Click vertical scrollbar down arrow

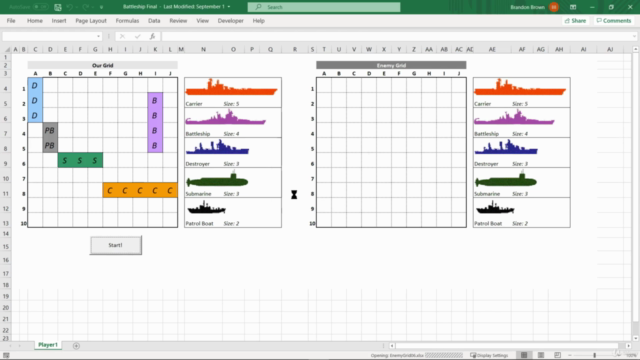pos(636,338)
